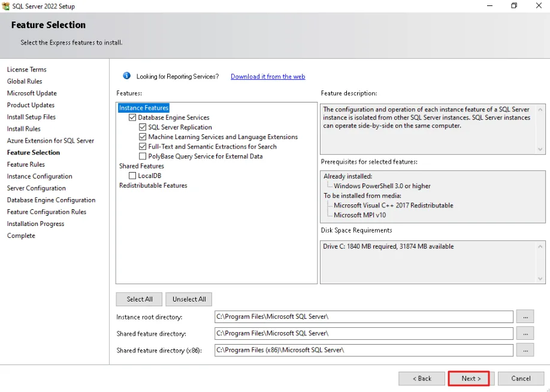This screenshot has width=550, height=392.
Task: Restore down the SQL Server Setup window
Action: click(x=514, y=6)
